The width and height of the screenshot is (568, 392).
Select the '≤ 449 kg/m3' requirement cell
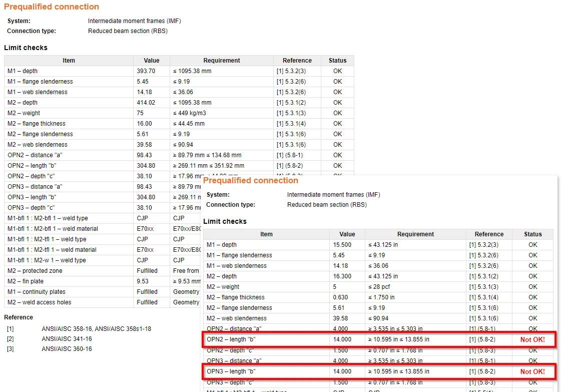pyautogui.click(x=190, y=113)
